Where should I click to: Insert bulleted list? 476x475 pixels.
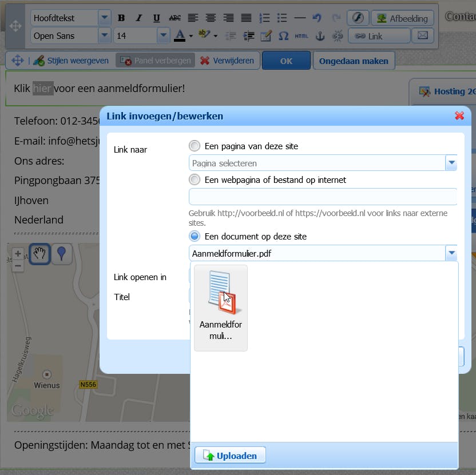click(282, 18)
